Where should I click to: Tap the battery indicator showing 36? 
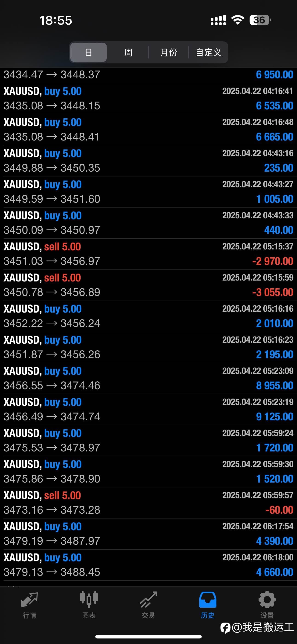260,20
